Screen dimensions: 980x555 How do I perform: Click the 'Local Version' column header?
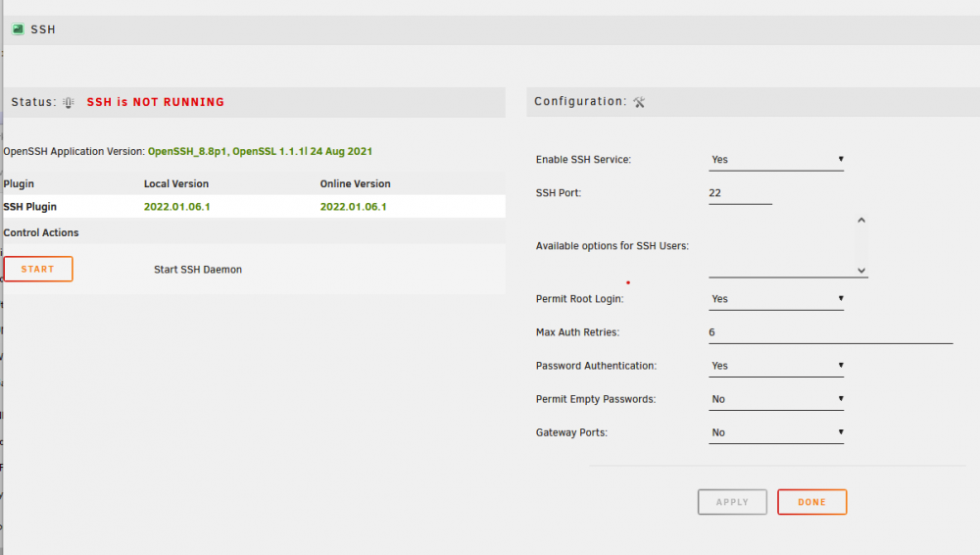click(176, 184)
